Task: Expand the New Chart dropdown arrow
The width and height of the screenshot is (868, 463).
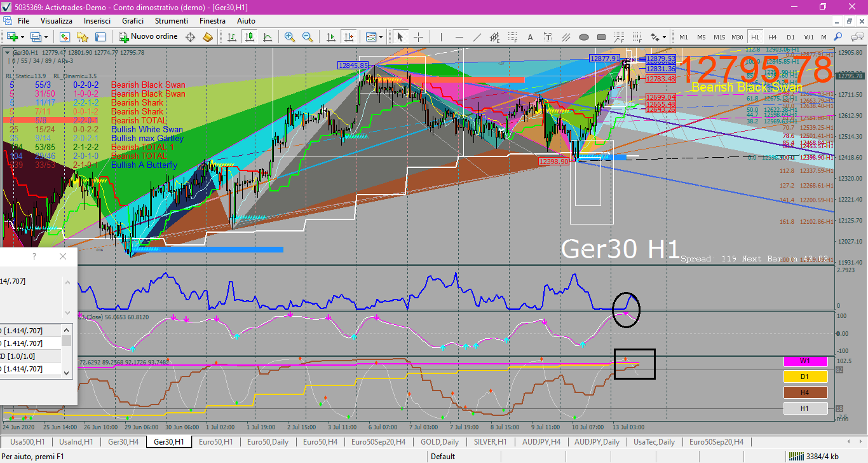Action: click(22, 37)
